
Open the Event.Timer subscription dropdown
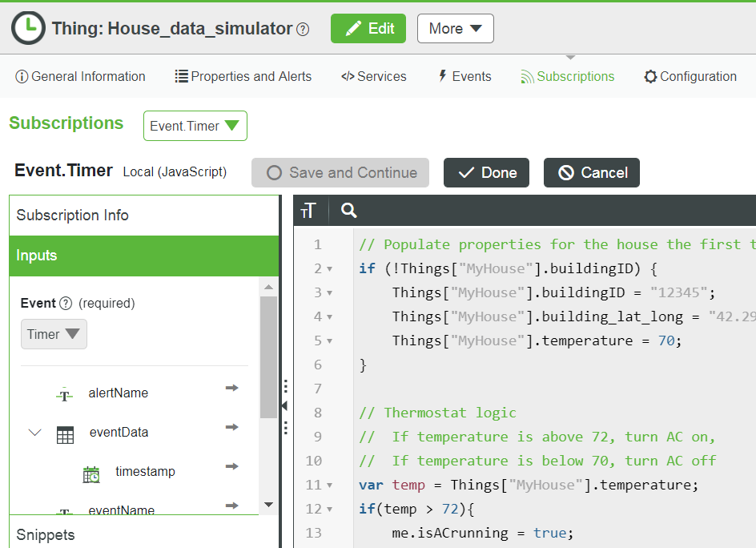point(195,126)
